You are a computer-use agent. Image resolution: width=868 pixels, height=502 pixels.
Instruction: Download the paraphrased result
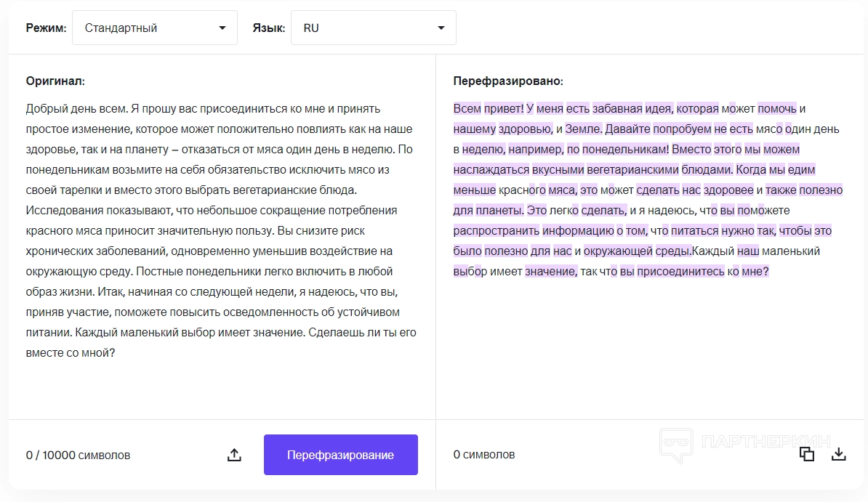(x=839, y=454)
